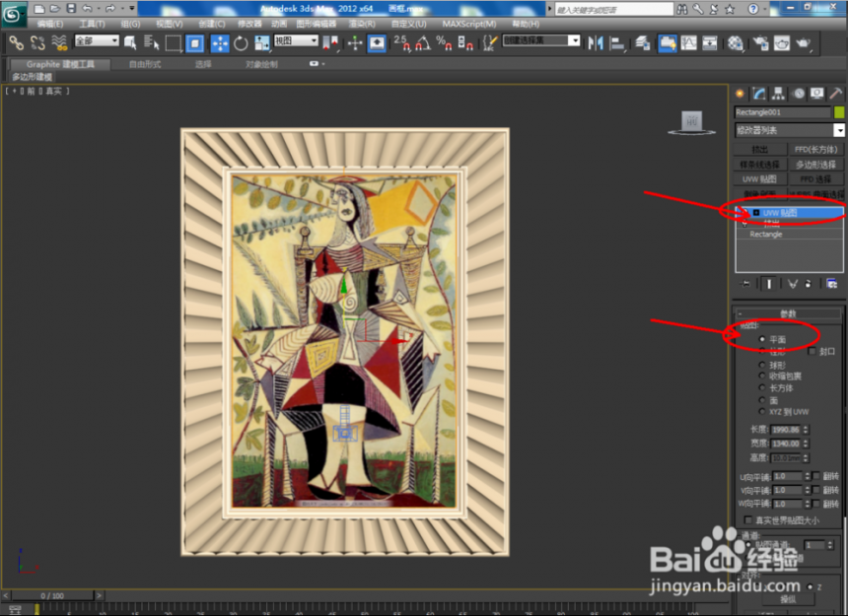Click the Use Pivot Point Center tool
The width and height of the screenshot is (848, 616).
(330, 43)
